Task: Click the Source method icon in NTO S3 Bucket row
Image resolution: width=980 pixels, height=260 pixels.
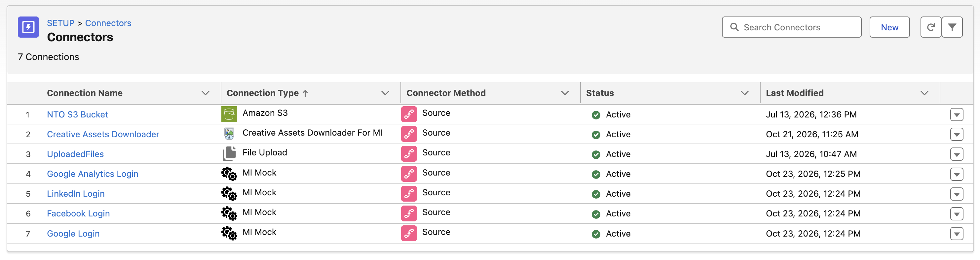Action: pos(409,114)
